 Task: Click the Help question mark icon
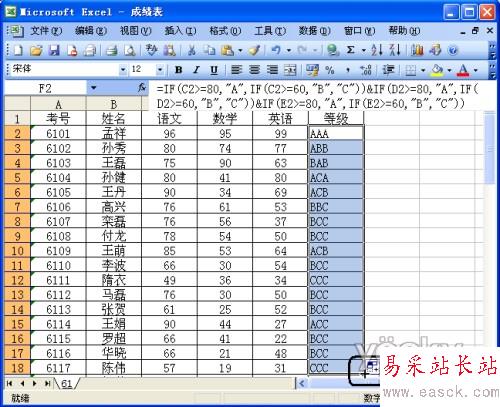pos(453,50)
